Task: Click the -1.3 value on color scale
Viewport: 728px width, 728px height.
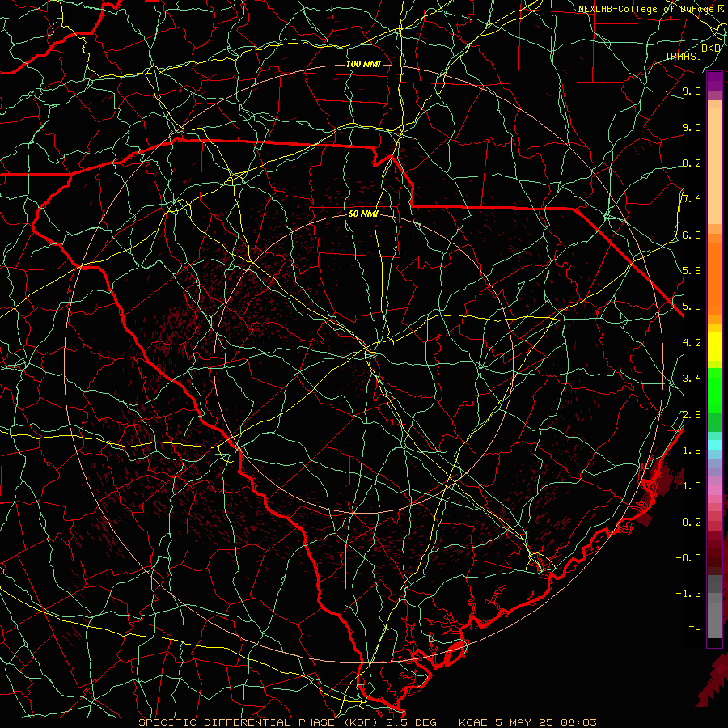Action: coord(688,594)
